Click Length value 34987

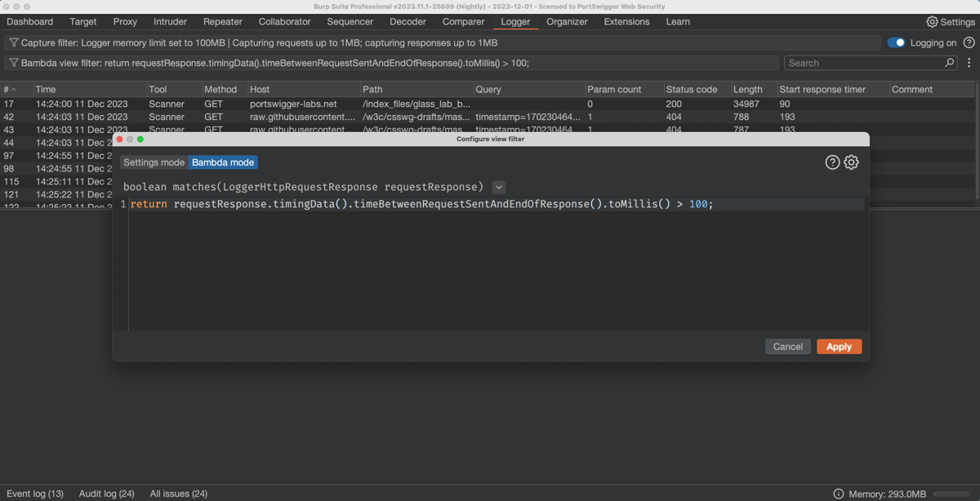746,104
